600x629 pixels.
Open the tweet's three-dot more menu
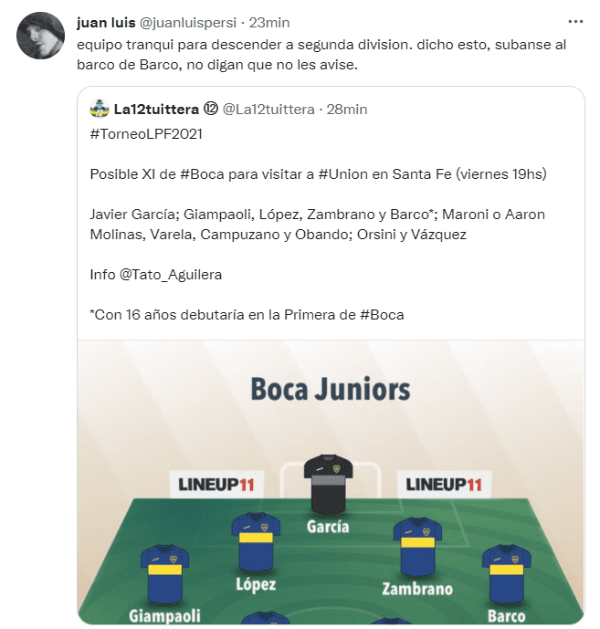tap(575, 22)
